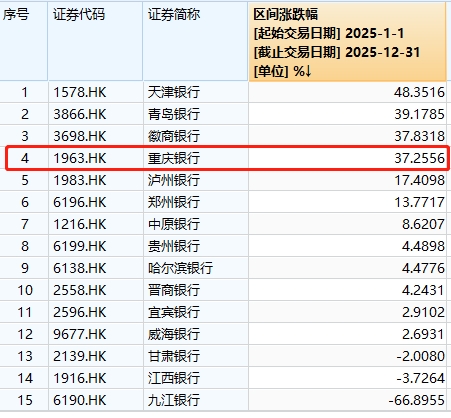The width and height of the screenshot is (451, 418).
Task: Select the security code 3866.HK
Action: pos(80,114)
